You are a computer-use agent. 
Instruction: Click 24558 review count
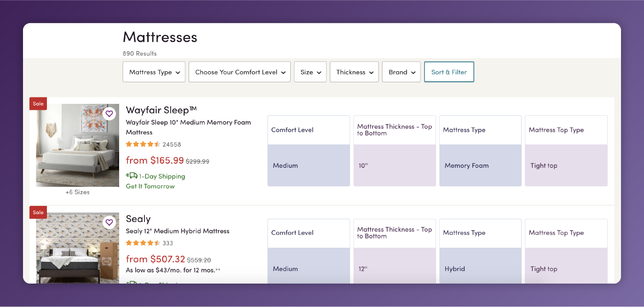(x=172, y=144)
